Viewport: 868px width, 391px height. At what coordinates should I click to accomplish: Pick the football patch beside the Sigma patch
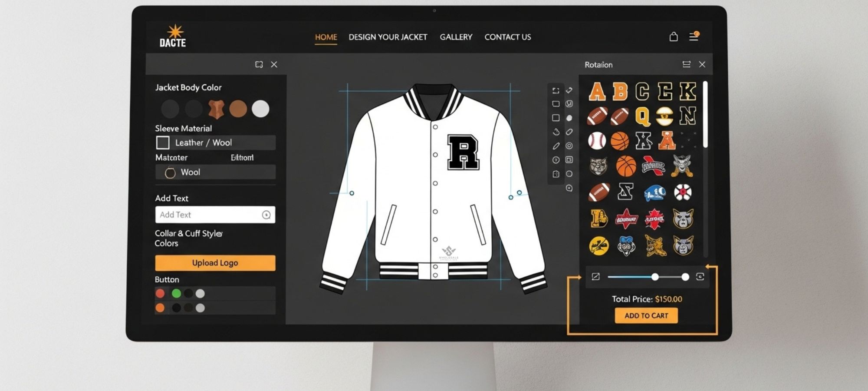(x=599, y=192)
